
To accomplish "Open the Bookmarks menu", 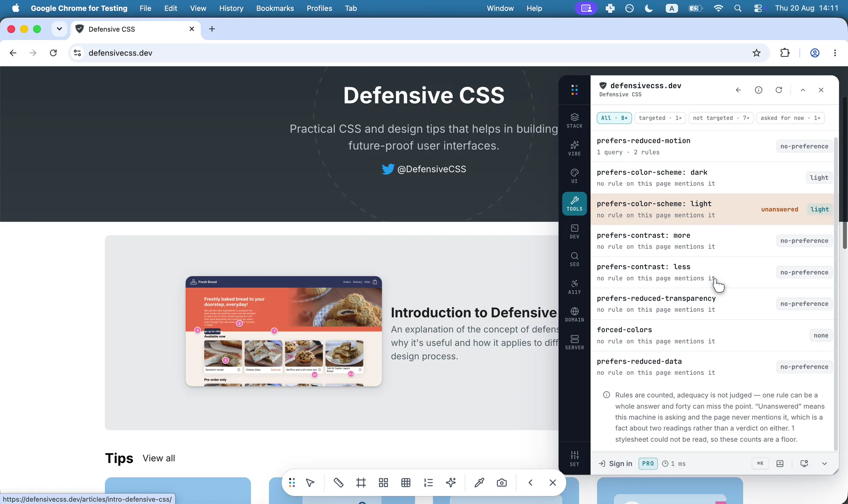I will pyautogui.click(x=275, y=8).
